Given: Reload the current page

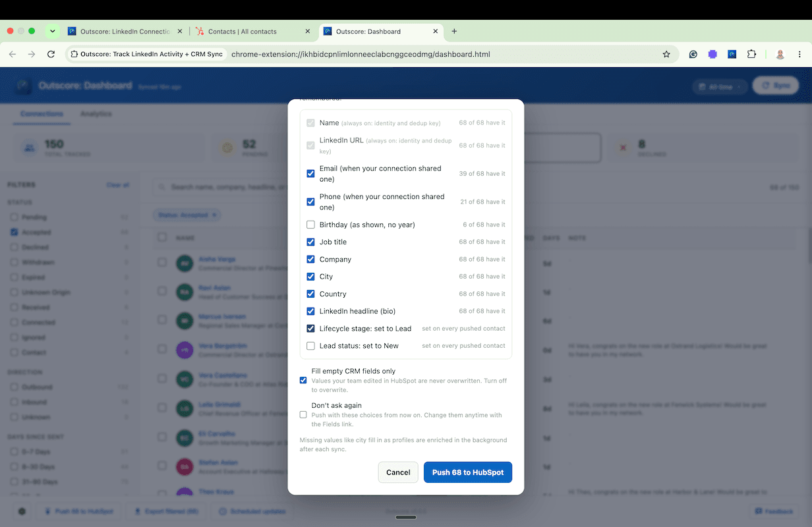Looking at the screenshot, I should 51,54.
